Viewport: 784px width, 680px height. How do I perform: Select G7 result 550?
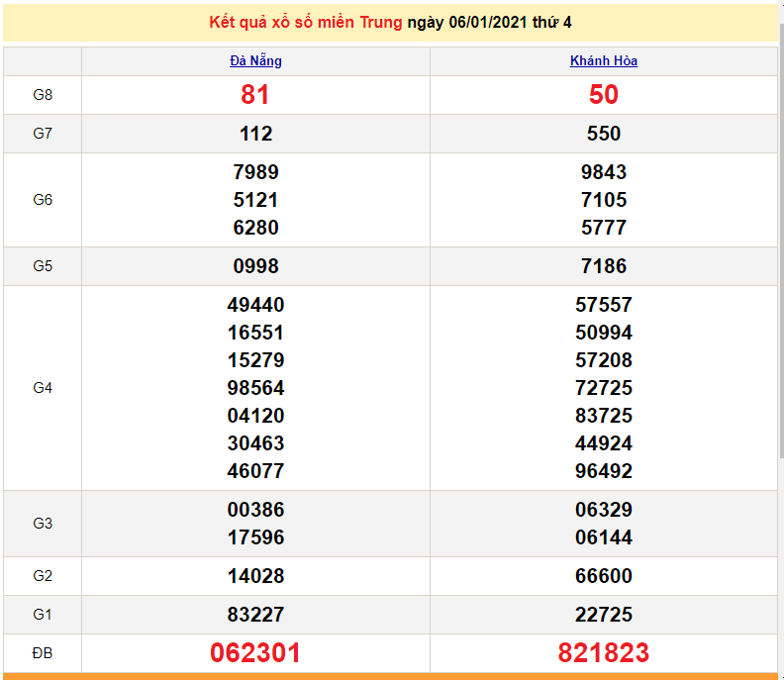[x=603, y=134]
